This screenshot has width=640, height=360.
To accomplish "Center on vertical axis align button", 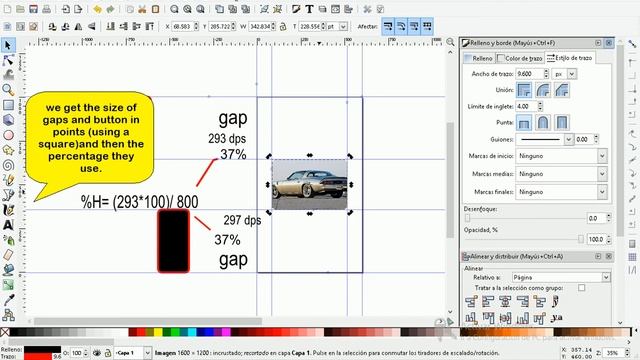I will click(505, 302).
